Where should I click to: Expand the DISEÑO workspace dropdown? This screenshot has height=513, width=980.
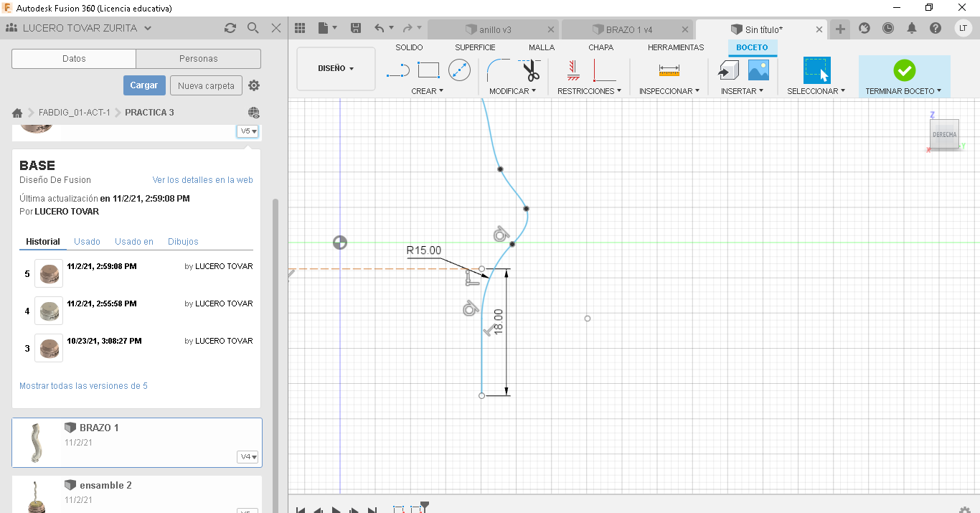[x=336, y=69]
